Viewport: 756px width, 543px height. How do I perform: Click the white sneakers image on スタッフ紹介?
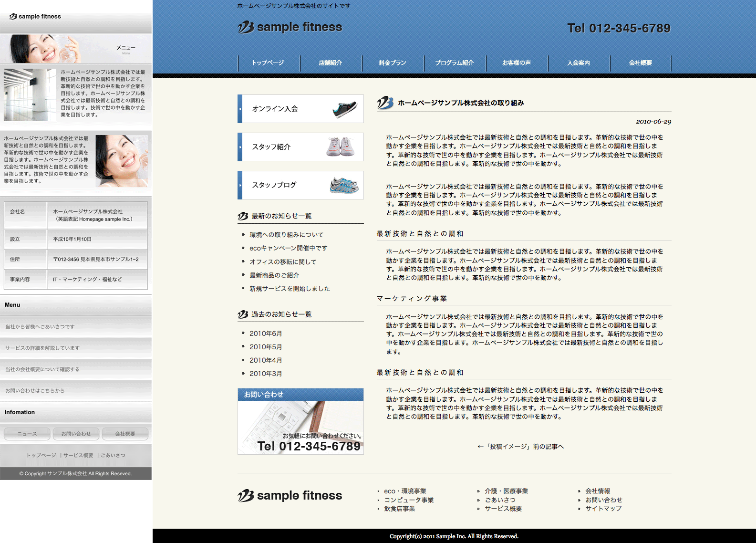click(340, 146)
